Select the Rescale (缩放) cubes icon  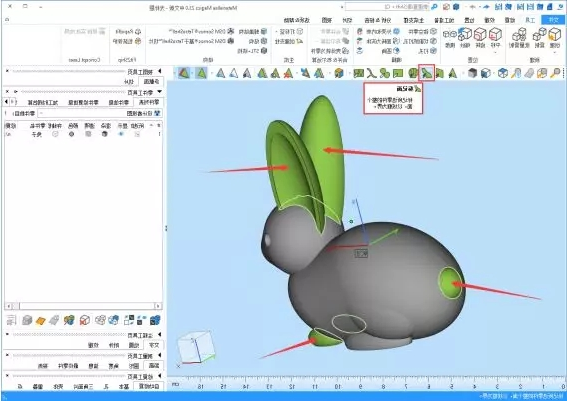465,34
